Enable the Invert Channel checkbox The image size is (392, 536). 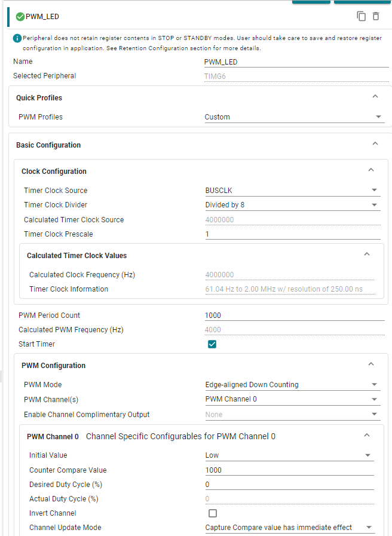(213, 513)
